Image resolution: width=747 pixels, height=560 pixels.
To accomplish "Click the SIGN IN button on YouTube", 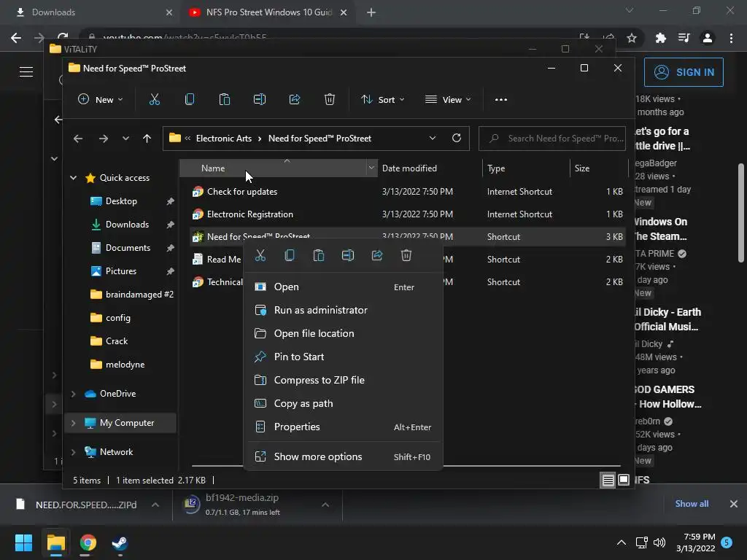I will coord(684,72).
